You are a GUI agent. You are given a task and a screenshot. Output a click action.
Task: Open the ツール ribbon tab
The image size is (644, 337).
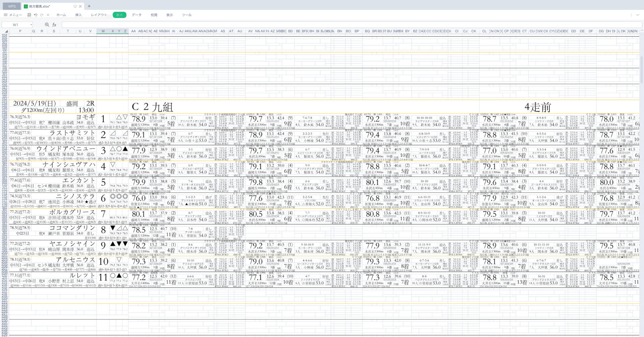coord(187,15)
